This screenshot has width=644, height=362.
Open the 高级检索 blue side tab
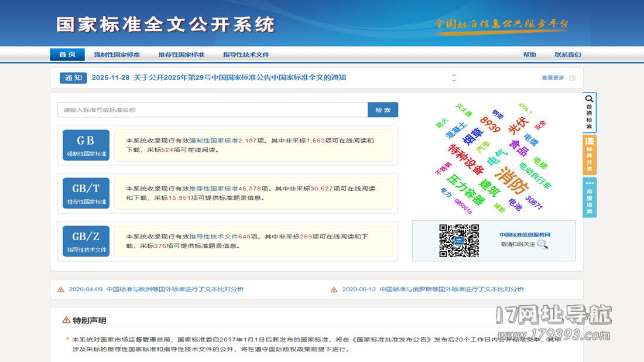click(590, 198)
